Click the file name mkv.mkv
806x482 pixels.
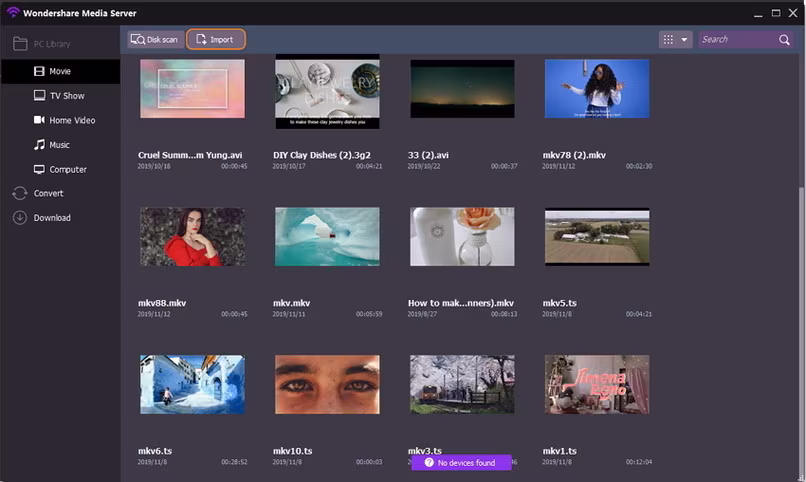(291, 303)
